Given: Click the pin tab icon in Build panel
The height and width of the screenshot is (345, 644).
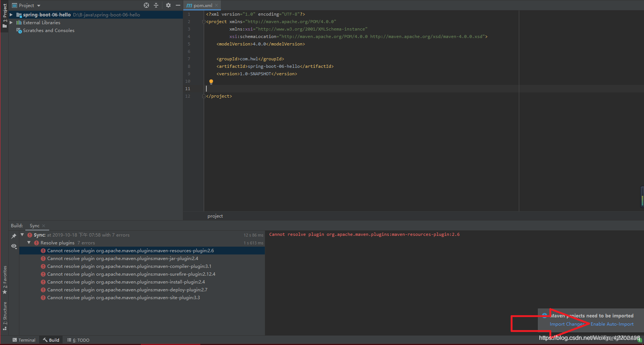Looking at the screenshot, I should (x=14, y=236).
